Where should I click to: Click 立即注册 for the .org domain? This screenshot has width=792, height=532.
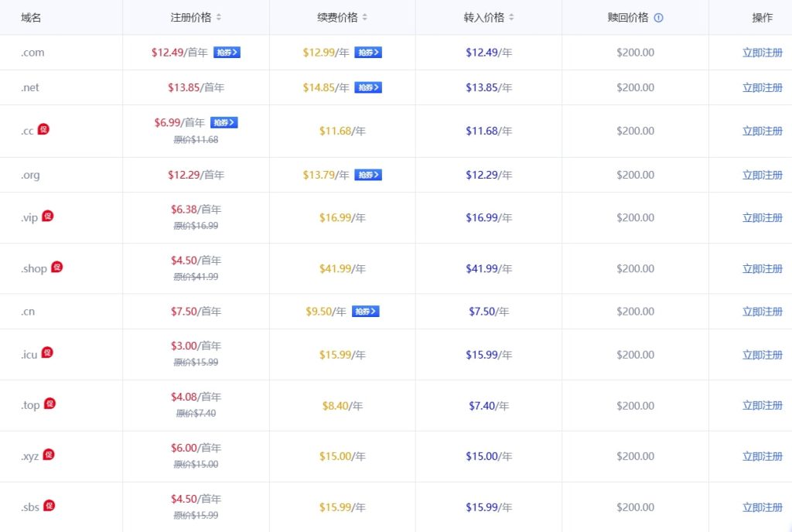click(x=762, y=175)
